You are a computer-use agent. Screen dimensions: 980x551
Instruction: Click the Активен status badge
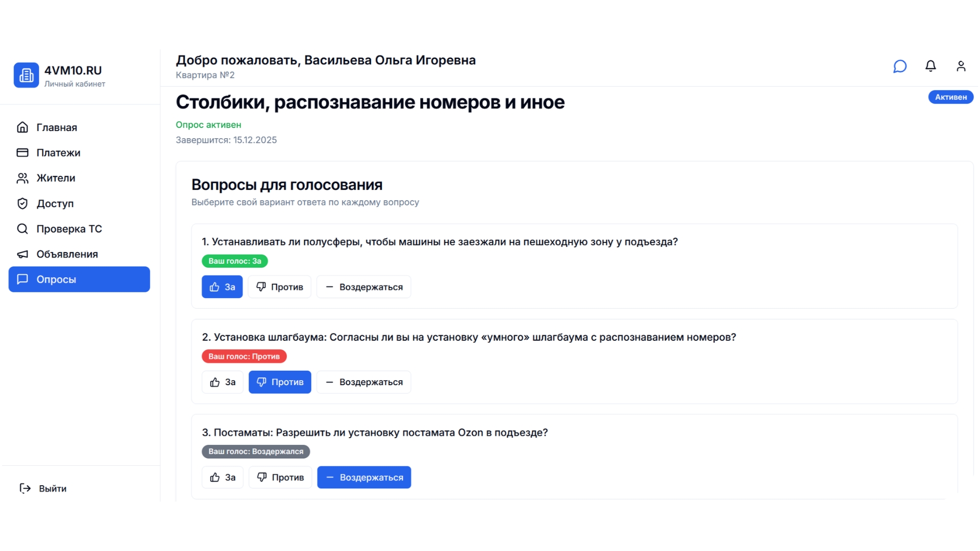(950, 97)
